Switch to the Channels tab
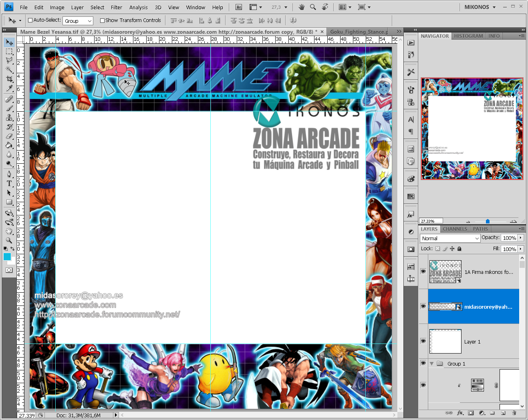Viewport: 528px width, 420px height. pos(455,229)
